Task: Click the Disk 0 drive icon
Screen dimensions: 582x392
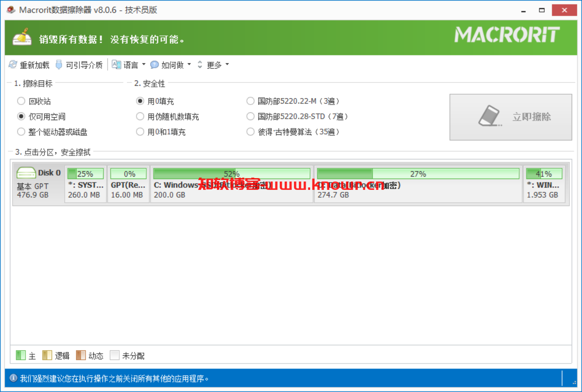Action: 26,173
